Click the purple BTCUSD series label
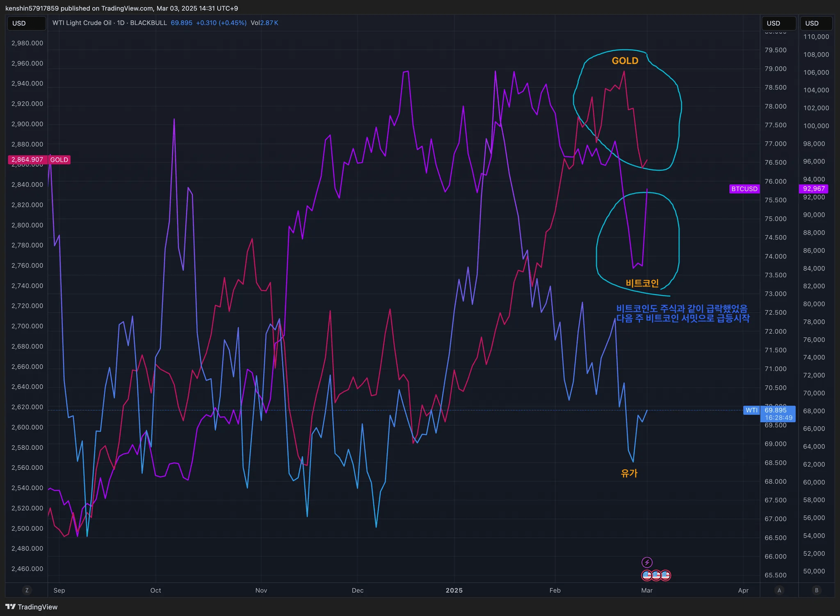The height and width of the screenshot is (616, 840). click(744, 189)
